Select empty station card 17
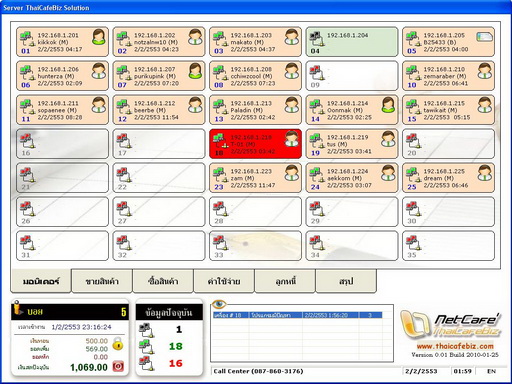The height and width of the screenshot is (384, 512). (x=159, y=144)
